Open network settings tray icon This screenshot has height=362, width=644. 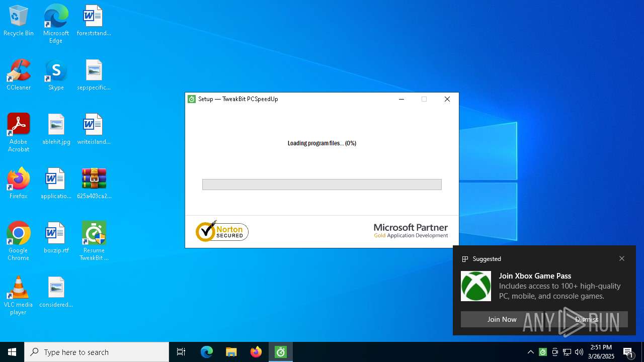[x=567, y=352]
